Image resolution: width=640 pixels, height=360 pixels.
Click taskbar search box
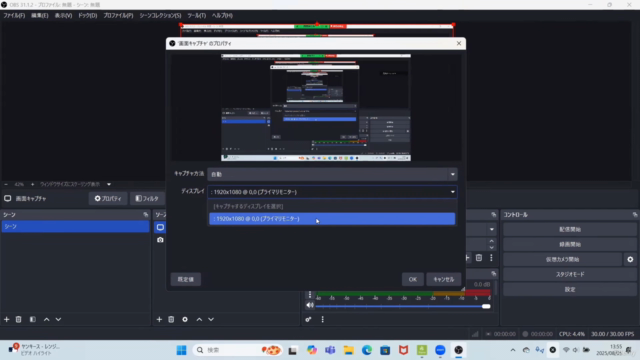pyautogui.click(x=238, y=350)
